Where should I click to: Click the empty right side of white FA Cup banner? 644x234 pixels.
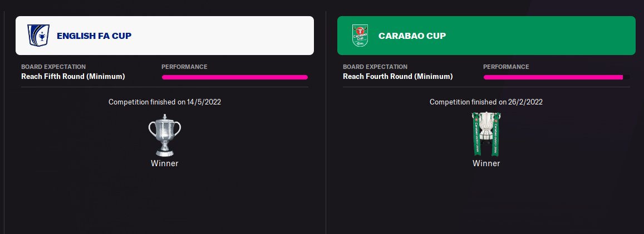coord(250,36)
